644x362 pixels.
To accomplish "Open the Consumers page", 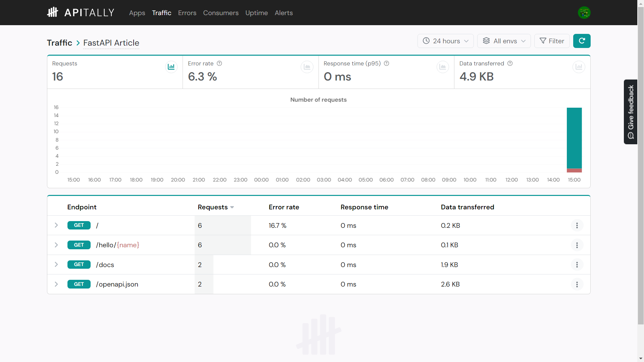I will pyautogui.click(x=221, y=13).
